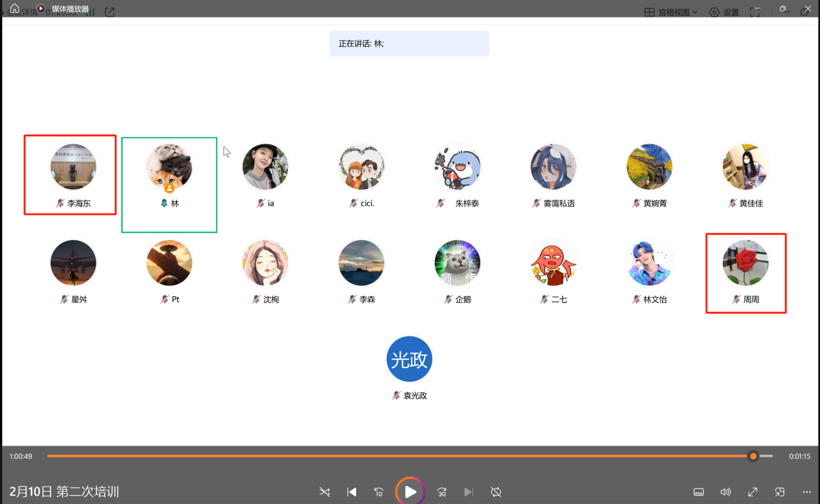Viewport: 820px width, 504px height.
Task: Toggle shuffle playback mode
Action: (325, 492)
